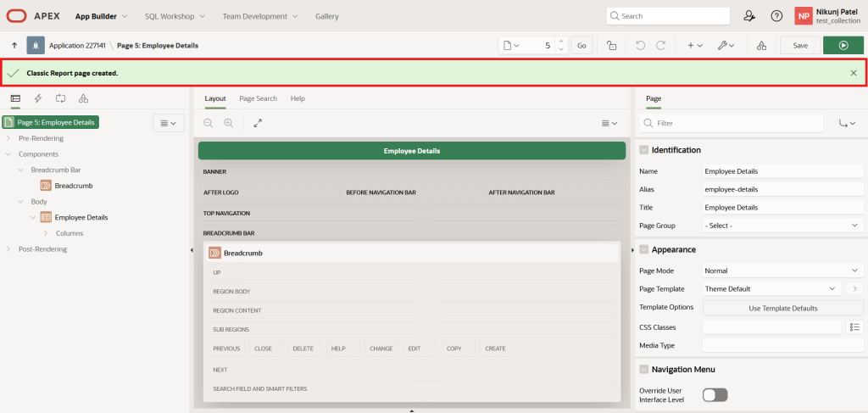Switch to the Page Search tab

258,98
